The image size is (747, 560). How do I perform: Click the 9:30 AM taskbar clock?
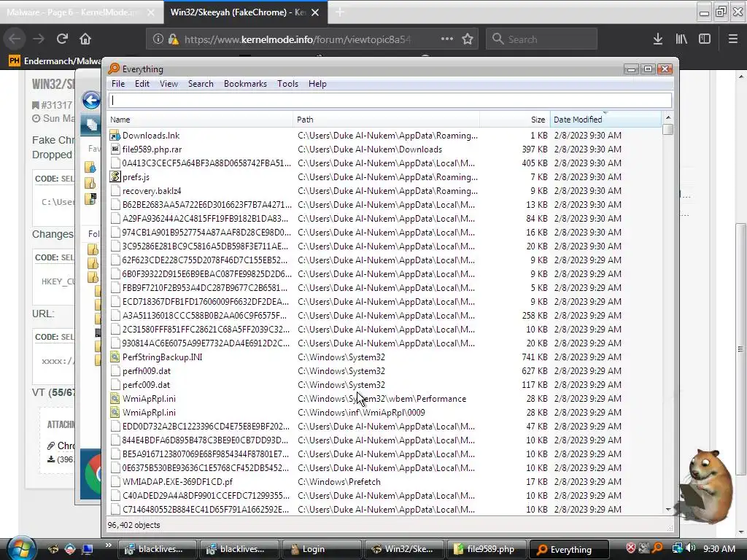[x=719, y=548]
